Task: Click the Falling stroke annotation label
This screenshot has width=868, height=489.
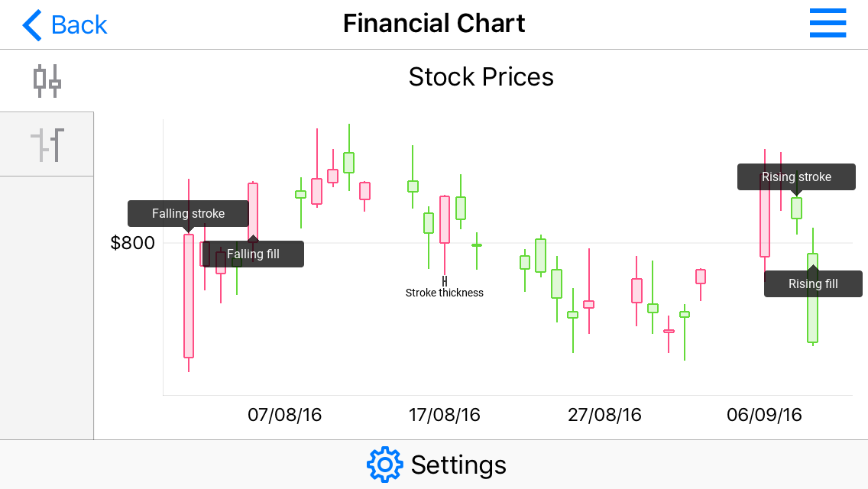Action: click(188, 213)
